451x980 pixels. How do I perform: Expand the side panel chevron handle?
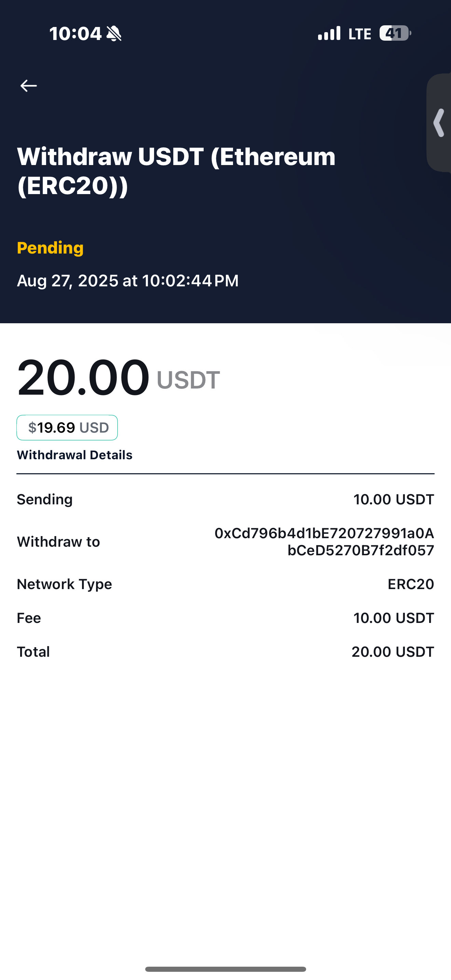439,122
